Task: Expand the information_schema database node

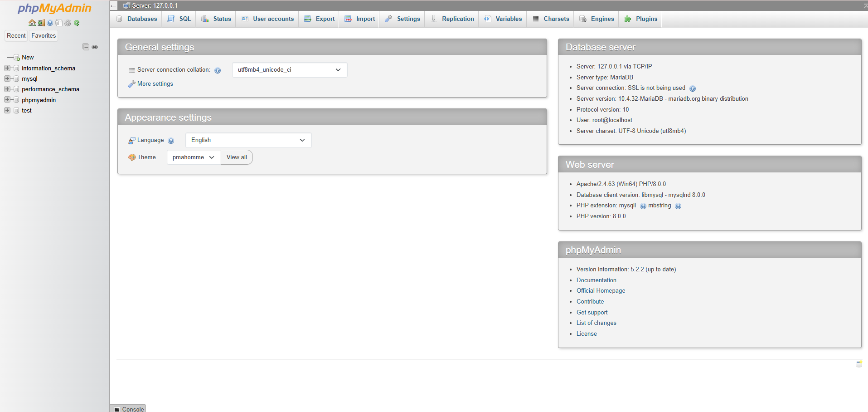Action: click(7, 68)
